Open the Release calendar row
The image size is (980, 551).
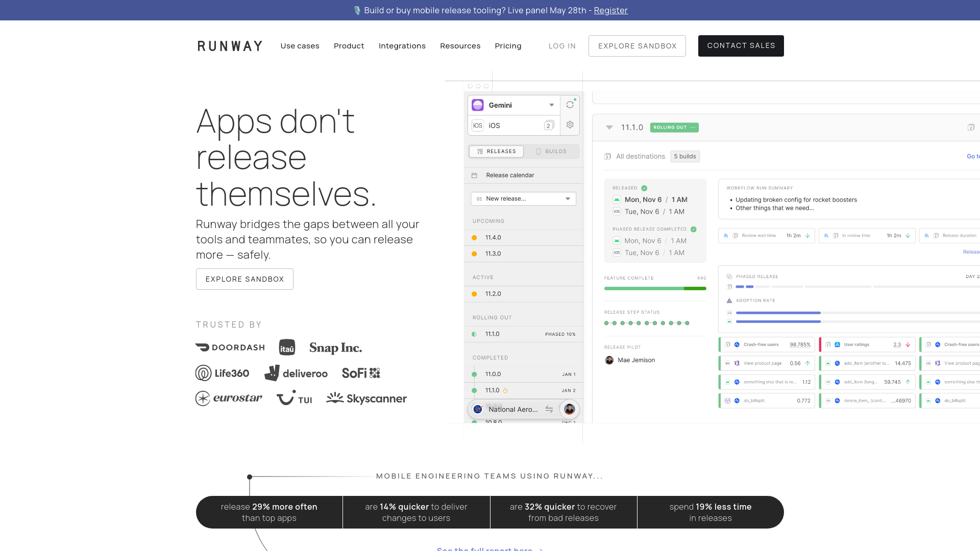click(x=523, y=176)
